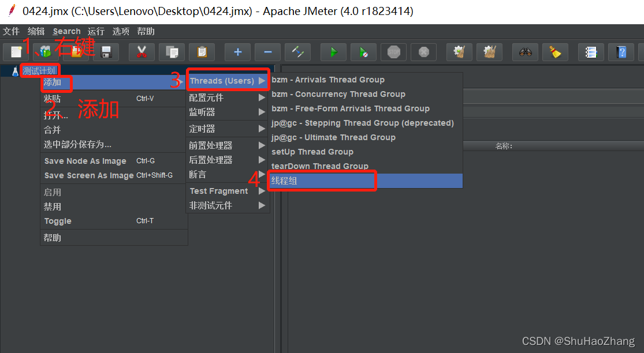Click the minus Collapse All icon
Image resolution: width=644 pixels, height=353 pixels.
click(267, 52)
